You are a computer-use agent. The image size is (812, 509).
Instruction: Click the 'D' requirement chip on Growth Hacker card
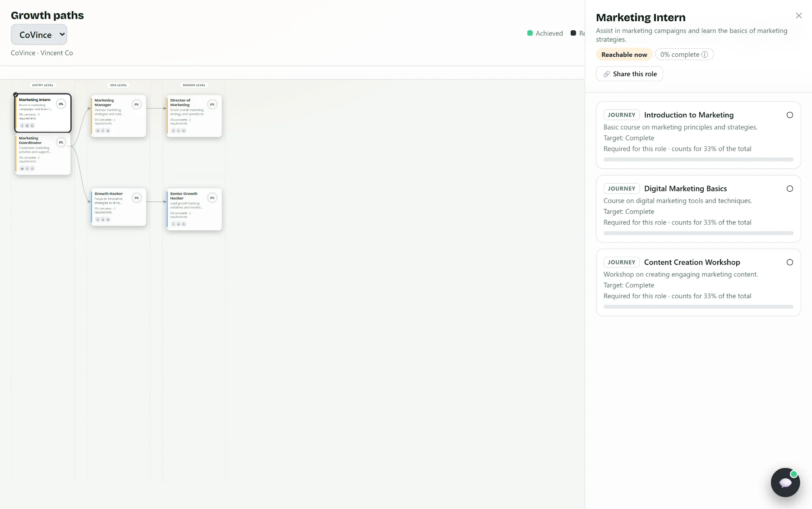pyautogui.click(x=103, y=220)
